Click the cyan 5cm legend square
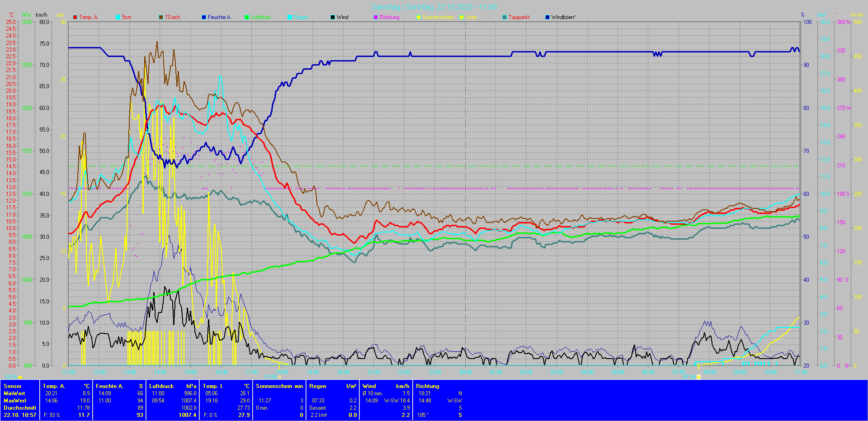The height and width of the screenshot is (421, 868). click(x=118, y=17)
